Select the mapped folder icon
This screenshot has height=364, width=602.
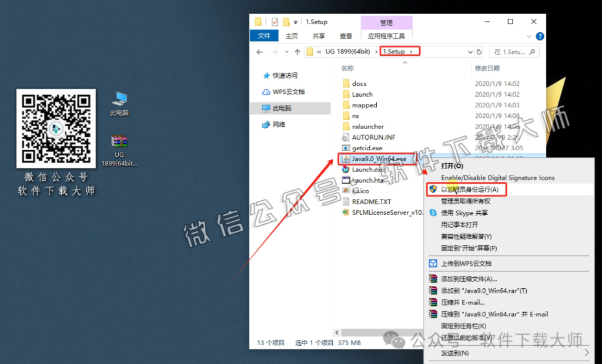click(x=346, y=105)
